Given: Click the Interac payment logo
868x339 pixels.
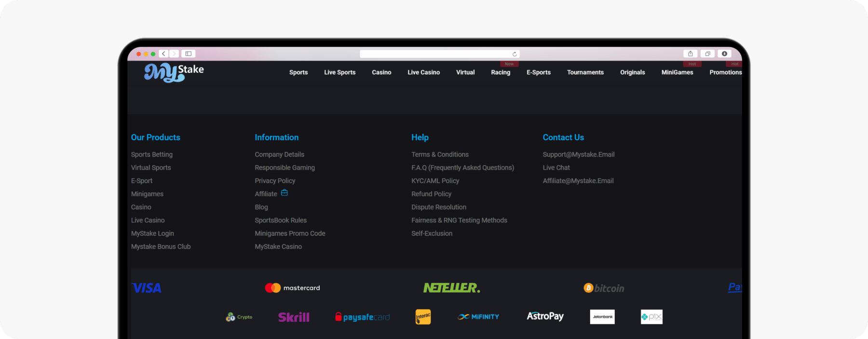Looking at the screenshot, I should (423, 317).
